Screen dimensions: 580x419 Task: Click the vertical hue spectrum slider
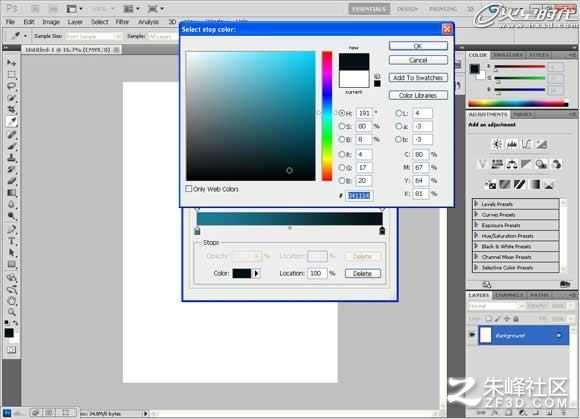(327, 116)
